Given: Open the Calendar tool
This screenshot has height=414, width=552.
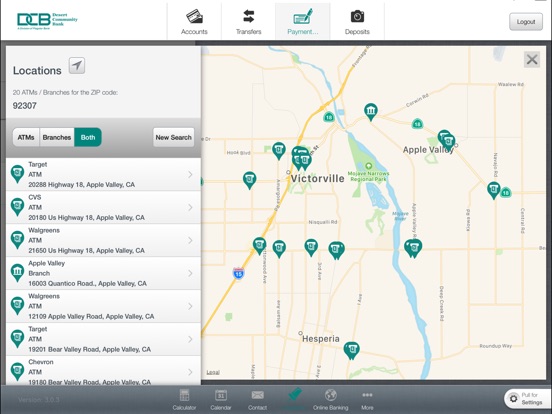Looking at the screenshot, I should pos(221,399).
